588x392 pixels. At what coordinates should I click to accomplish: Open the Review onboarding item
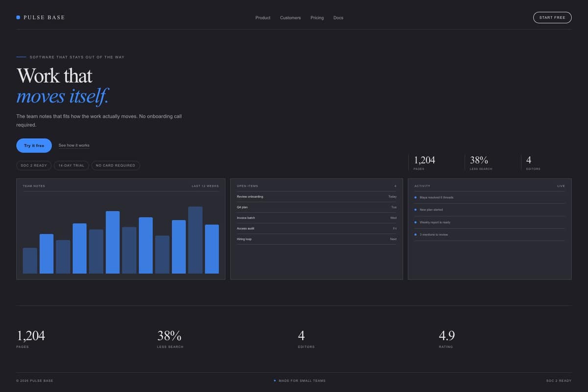tap(317, 196)
